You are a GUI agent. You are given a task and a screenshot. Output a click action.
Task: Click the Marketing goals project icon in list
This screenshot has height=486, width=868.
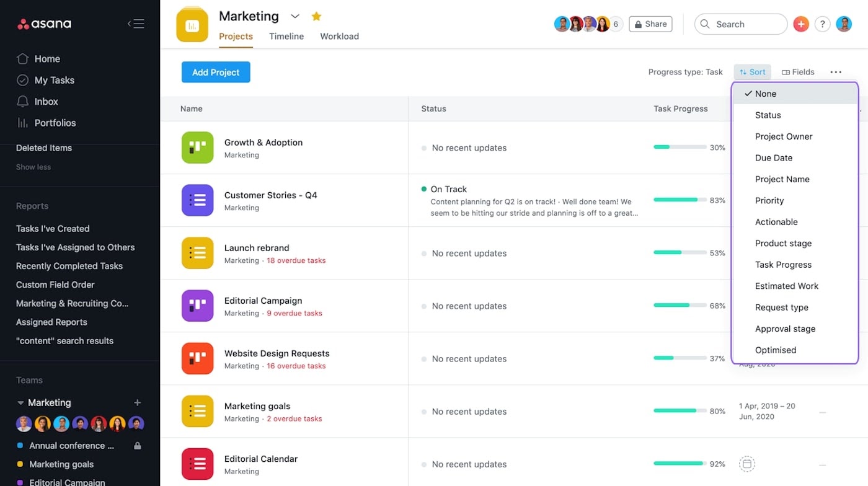click(198, 411)
